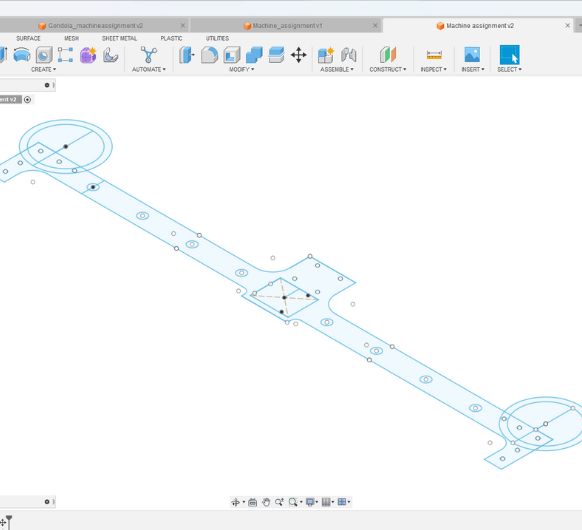This screenshot has width=582, height=530.
Task: Switch to the SHEET METAL tab
Action: tap(120, 38)
